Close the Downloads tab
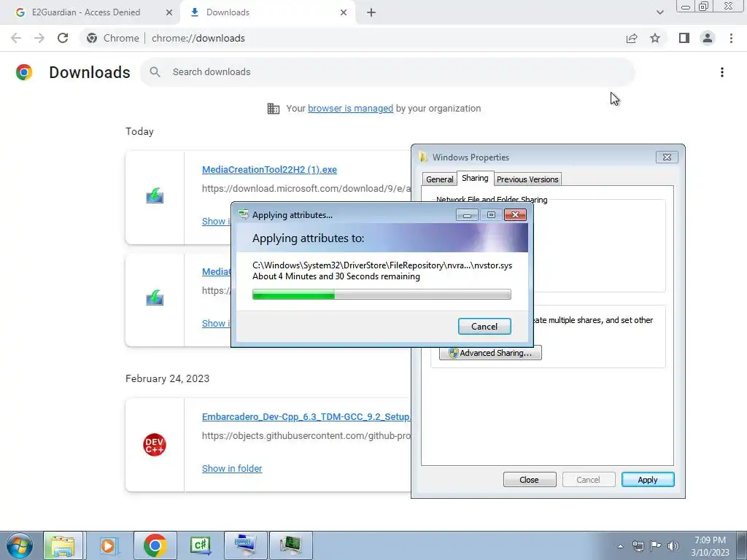Screen dimensions: 747x560 coord(344,12)
